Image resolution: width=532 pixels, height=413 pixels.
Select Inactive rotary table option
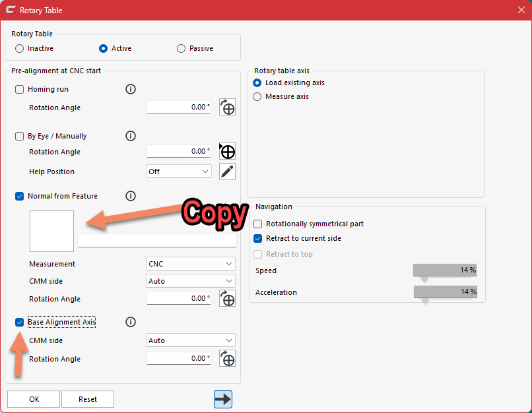[x=19, y=48]
